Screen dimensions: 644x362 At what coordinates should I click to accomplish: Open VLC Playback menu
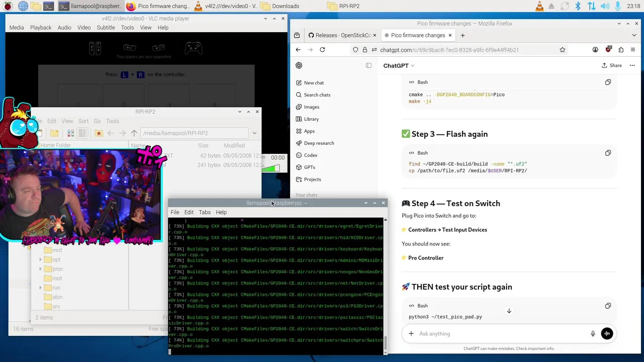(x=41, y=28)
